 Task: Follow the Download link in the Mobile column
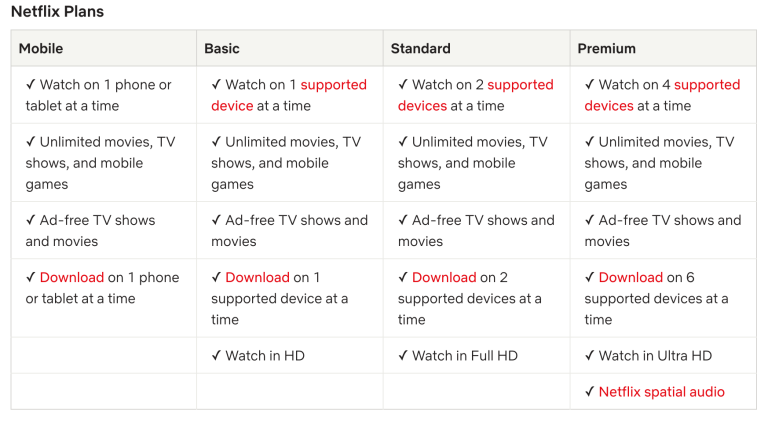tap(72, 277)
